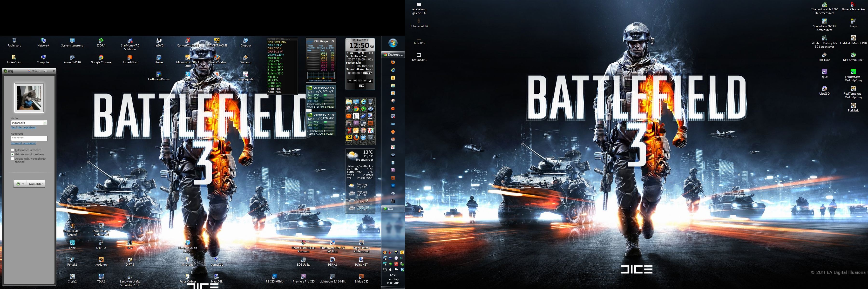Open the ratDVD desktop shortcut
This screenshot has width=868, height=289.
tap(159, 42)
